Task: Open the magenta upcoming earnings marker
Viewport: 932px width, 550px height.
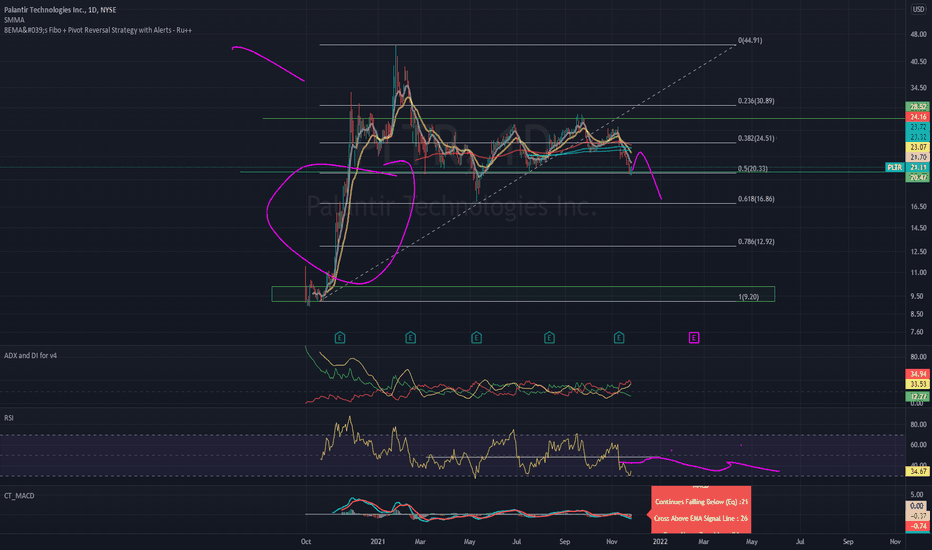Action: click(694, 338)
